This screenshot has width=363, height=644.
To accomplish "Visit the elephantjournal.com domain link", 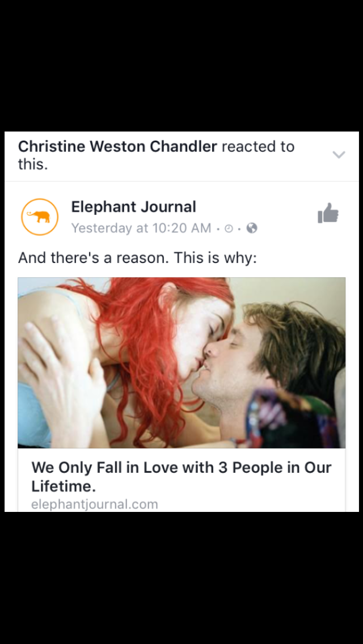I will (x=95, y=504).
